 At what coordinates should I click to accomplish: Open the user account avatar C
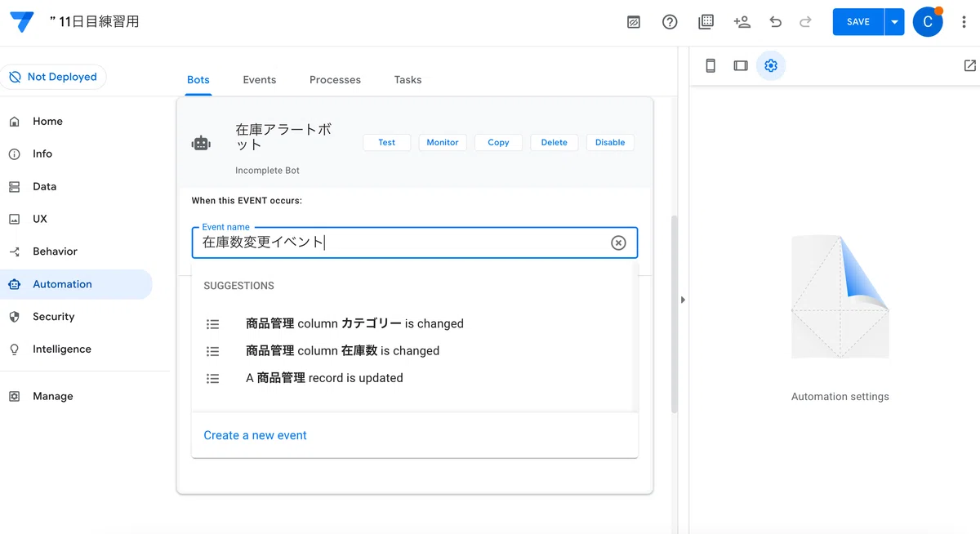(928, 22)
